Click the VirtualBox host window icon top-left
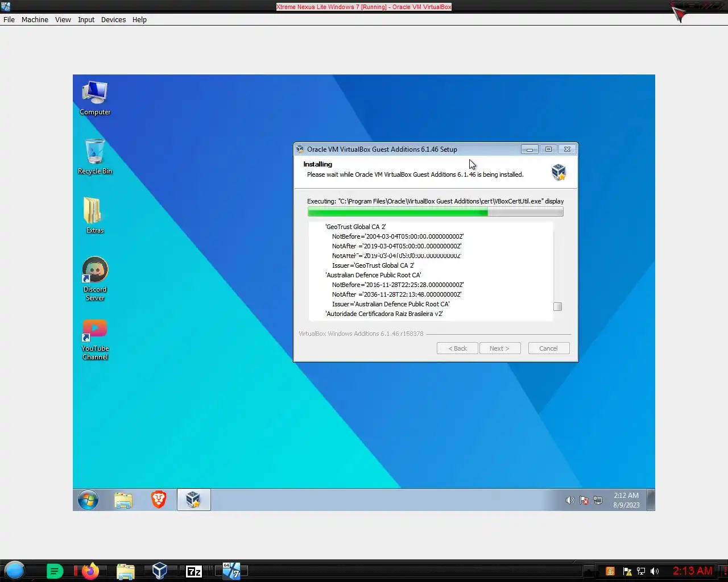 point(6,6)
